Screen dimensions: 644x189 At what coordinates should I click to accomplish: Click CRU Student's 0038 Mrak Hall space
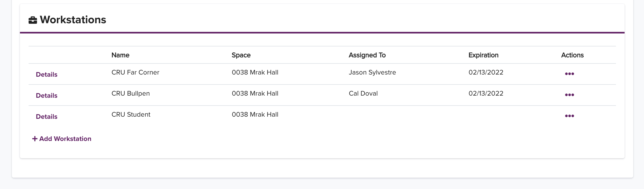tap(255, 114)
